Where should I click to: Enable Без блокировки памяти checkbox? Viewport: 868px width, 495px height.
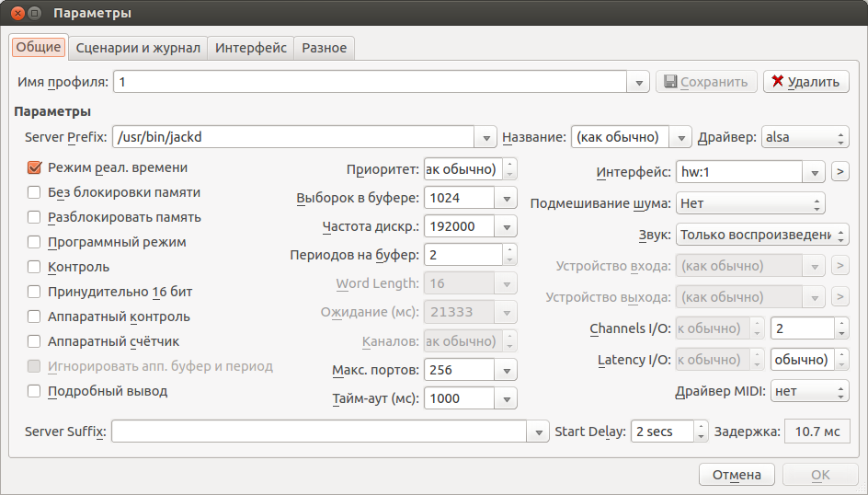[x=34, y=192]
